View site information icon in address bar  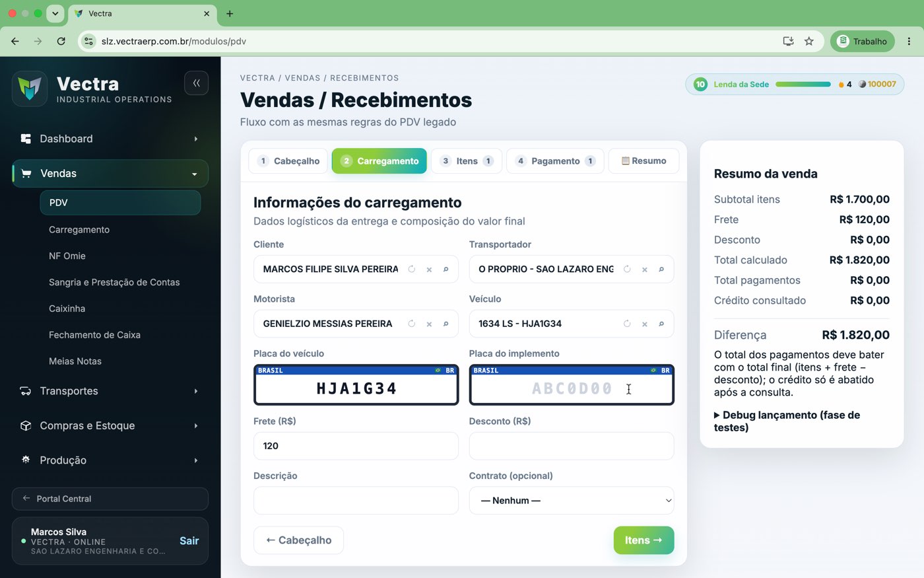tap(88, 41)
